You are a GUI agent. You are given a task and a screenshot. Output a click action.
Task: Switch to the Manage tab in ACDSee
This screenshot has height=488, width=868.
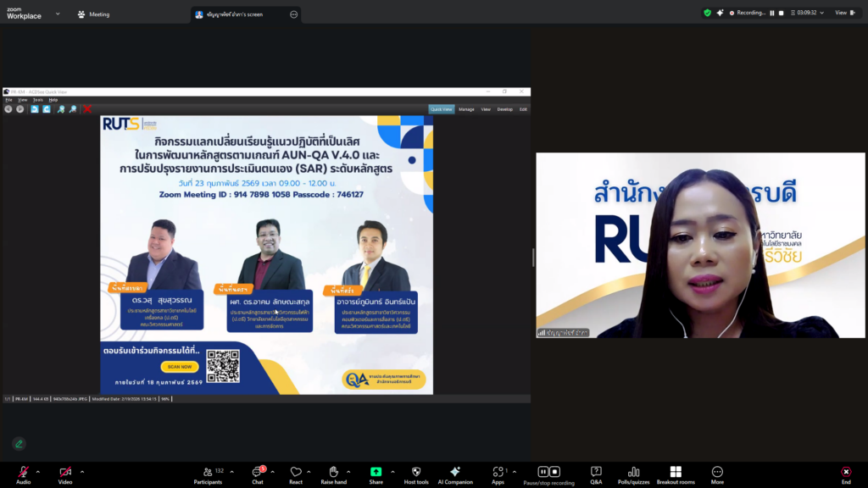point(466,109)
